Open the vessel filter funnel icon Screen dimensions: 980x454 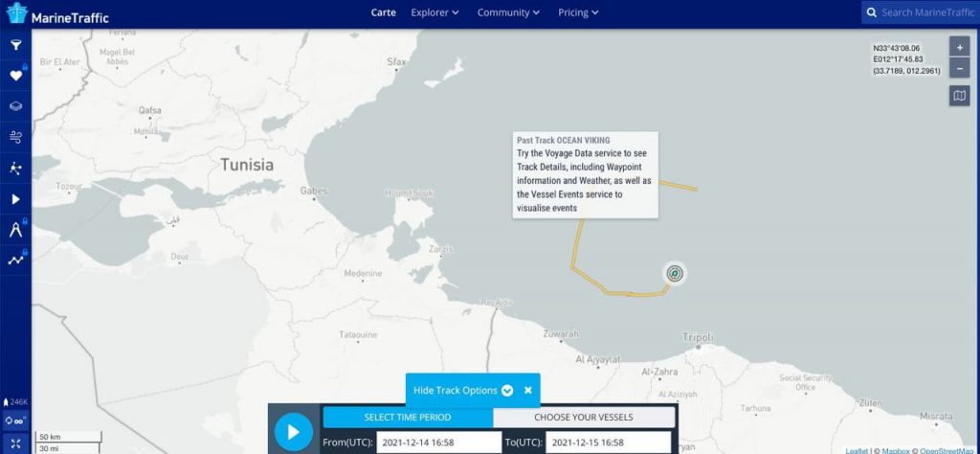click(x=15, y=44)
